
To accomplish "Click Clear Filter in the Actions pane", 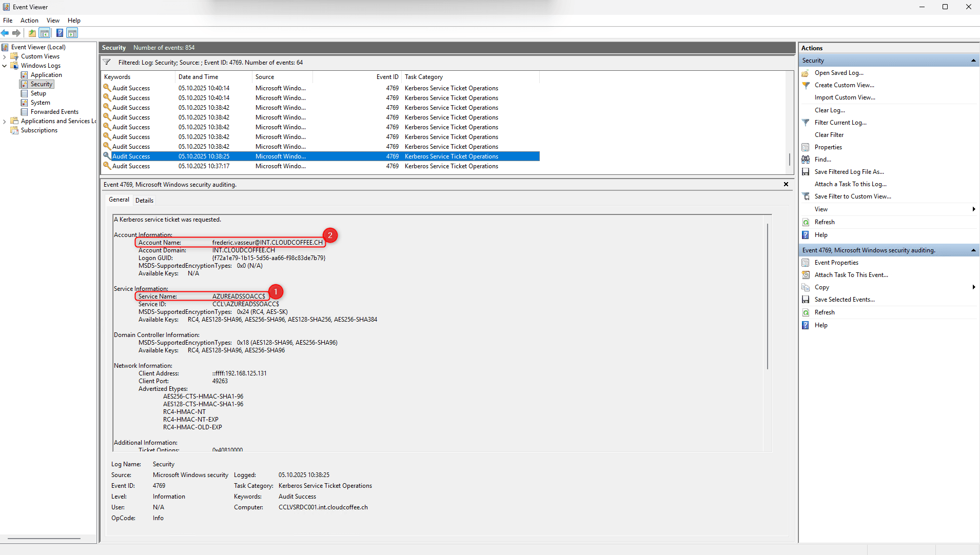I will (x=829, y=135).
